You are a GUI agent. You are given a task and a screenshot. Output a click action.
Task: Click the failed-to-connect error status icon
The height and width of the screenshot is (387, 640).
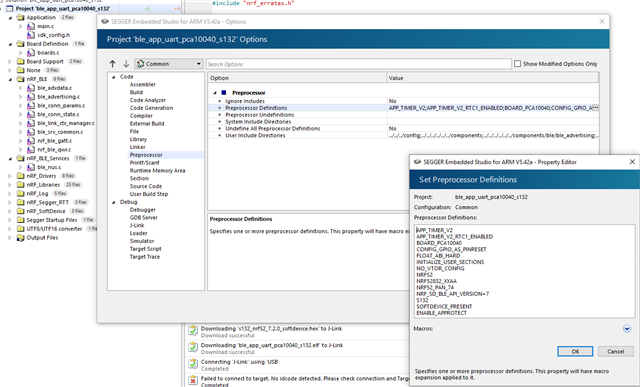(193, 380)
